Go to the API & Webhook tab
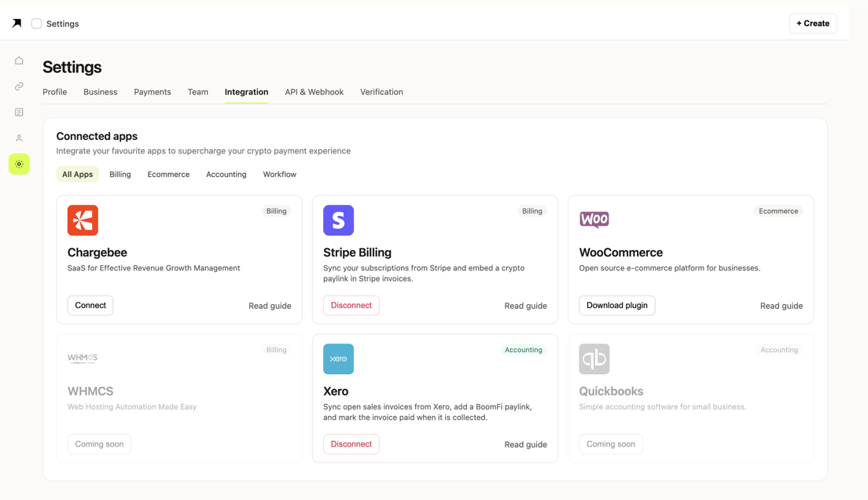 click(314, 92)
